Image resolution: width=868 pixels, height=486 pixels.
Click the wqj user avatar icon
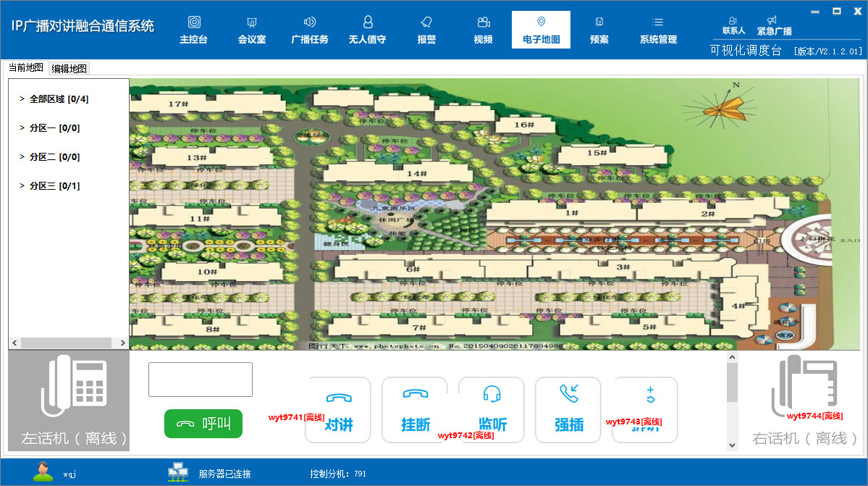(43, 472)
